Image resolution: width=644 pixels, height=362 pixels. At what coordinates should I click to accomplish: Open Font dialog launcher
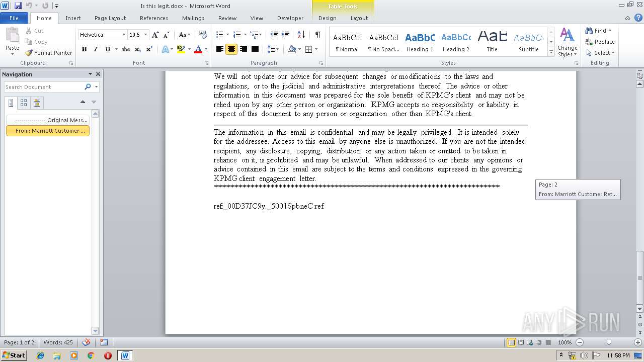pos(206,63)
